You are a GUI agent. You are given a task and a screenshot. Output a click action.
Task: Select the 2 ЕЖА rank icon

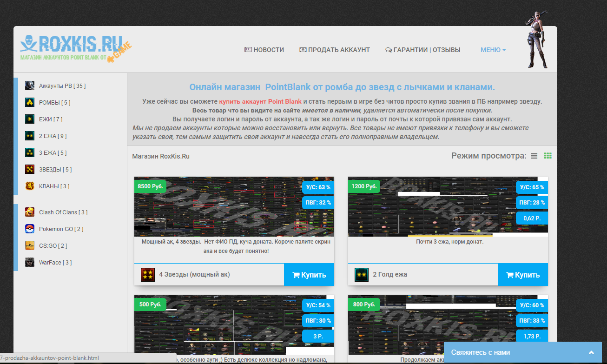pos(30,136)
